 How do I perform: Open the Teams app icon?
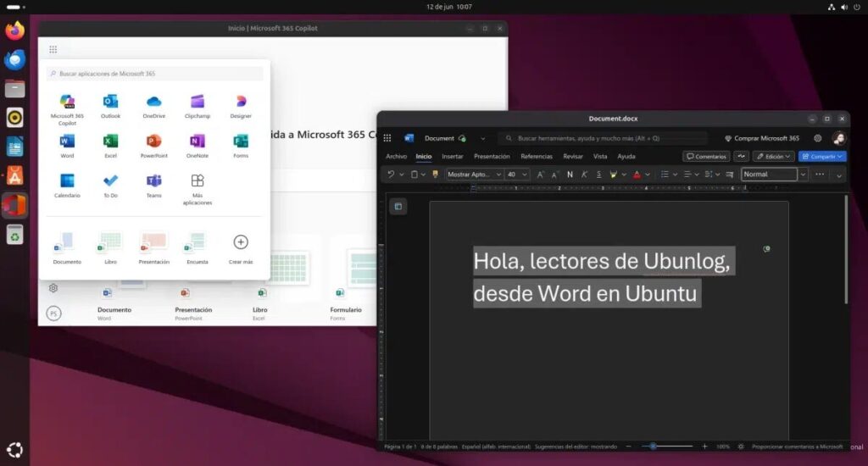(154, 186)
